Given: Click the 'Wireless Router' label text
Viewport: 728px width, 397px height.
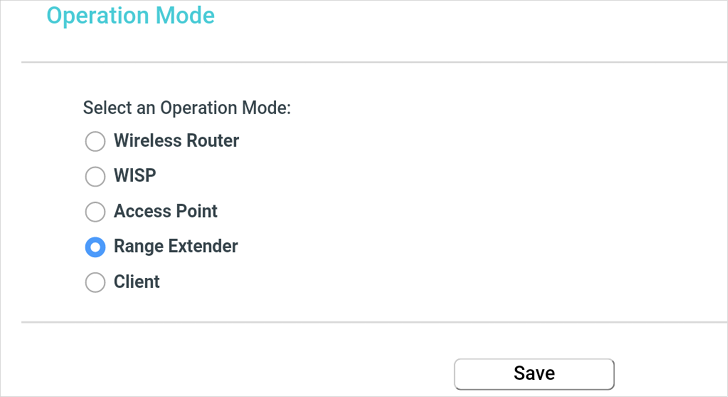Looking at the screenshot, I should 176,141.
